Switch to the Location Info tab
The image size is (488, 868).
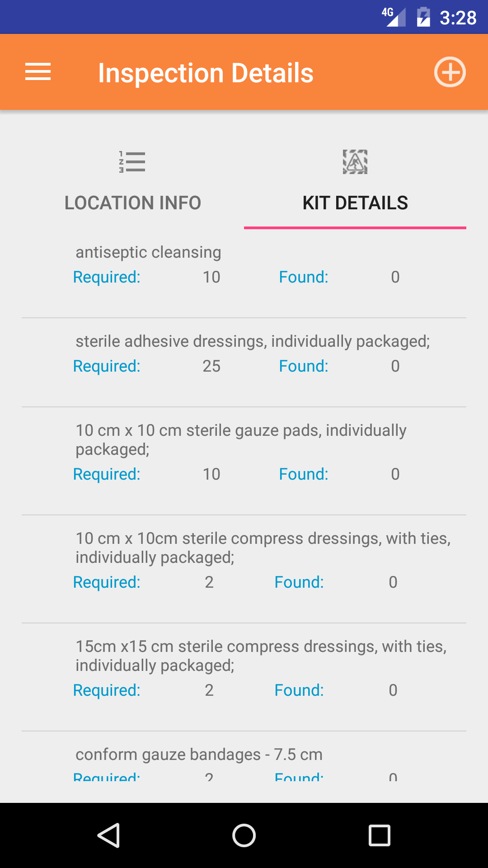pos(133,203)
